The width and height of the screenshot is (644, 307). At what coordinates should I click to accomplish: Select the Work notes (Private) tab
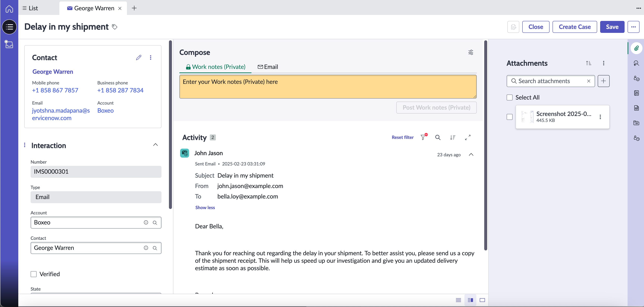point(215,67)
